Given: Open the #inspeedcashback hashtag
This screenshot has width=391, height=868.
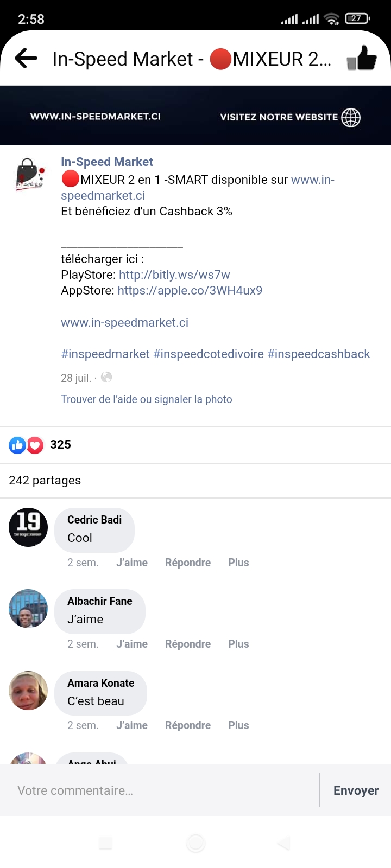Looking at the screenshot, I should (x=319, y=354).
